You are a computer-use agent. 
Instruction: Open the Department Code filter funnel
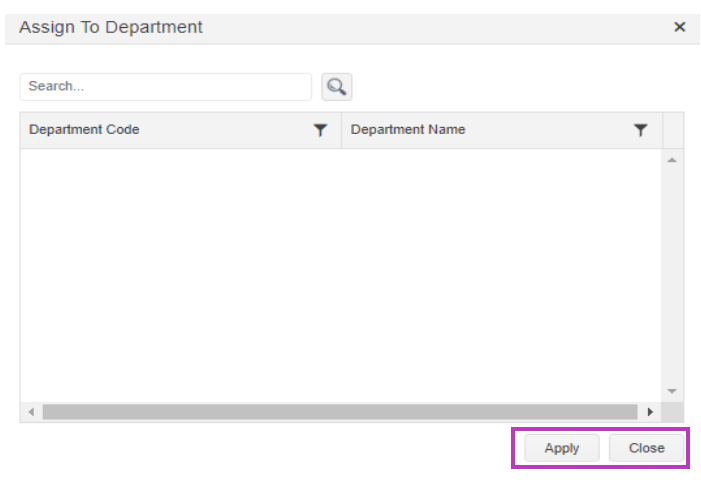(320, 130)
